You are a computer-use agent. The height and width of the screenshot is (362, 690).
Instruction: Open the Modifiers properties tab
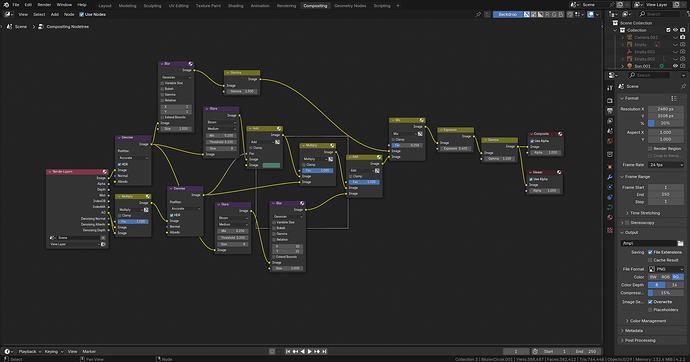(610, 177)
